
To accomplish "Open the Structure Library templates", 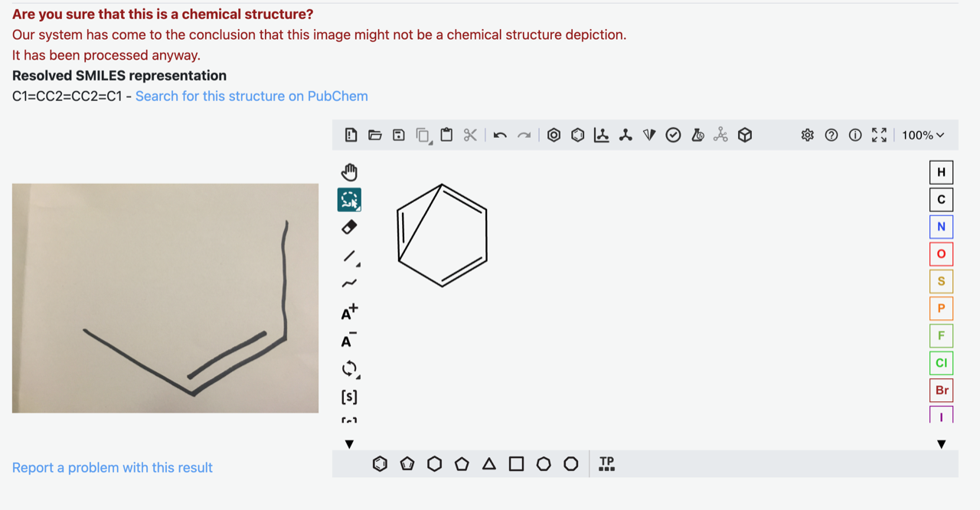I will point(606,463).
